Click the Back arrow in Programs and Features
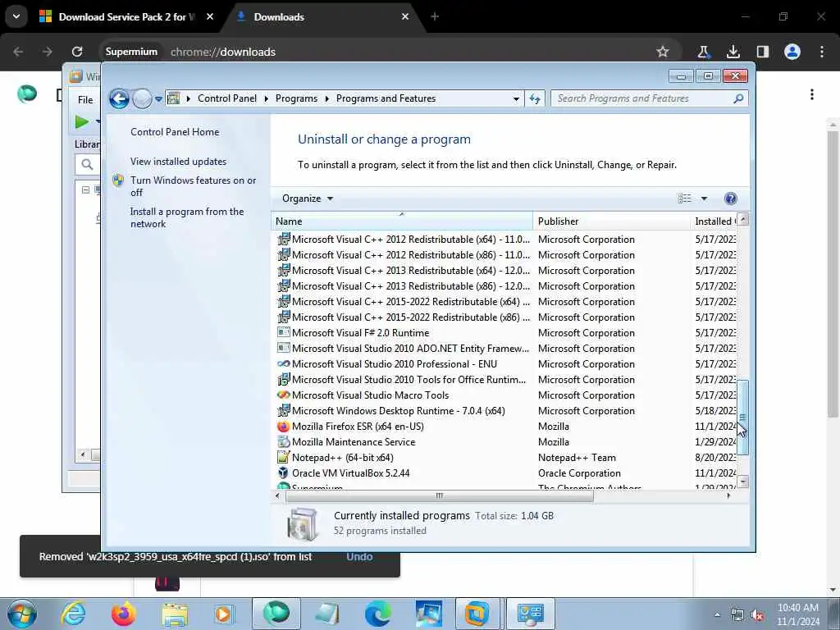Screen dimensions: 840x630 119,98
